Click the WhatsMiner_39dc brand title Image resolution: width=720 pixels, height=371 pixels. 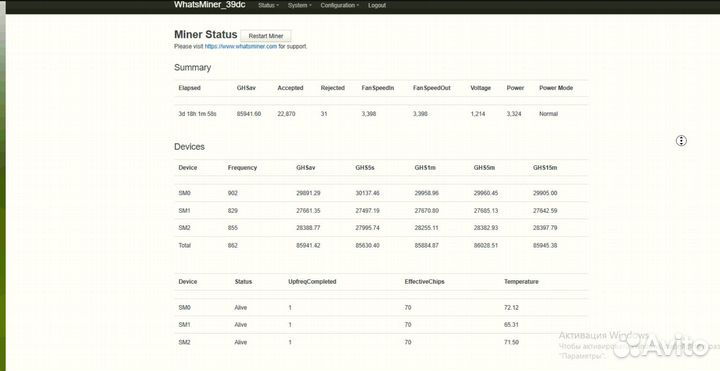209,5
